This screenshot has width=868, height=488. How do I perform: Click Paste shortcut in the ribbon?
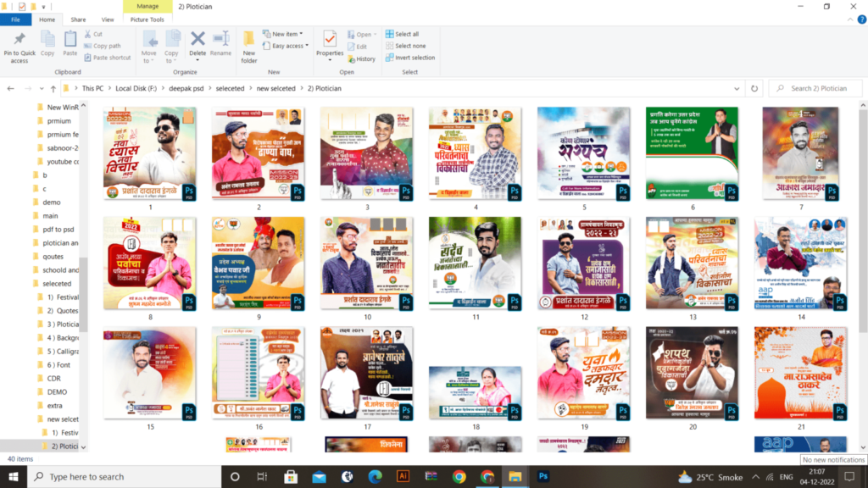point(108,58)
